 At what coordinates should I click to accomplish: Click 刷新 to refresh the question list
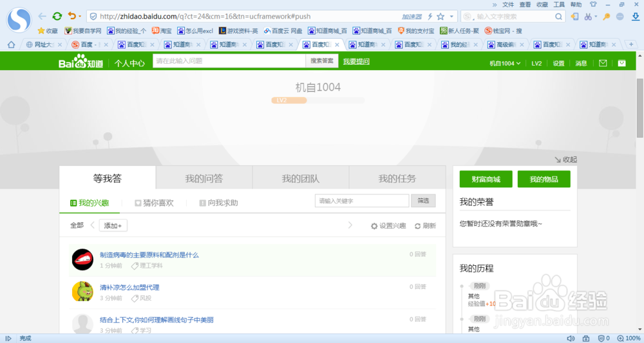tap(425, 226)
